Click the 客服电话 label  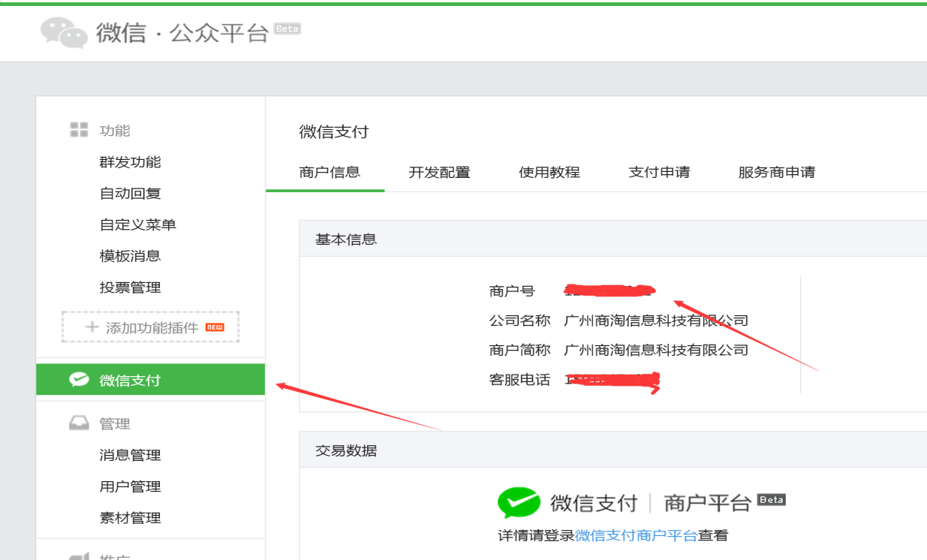(x=519, y=380)
